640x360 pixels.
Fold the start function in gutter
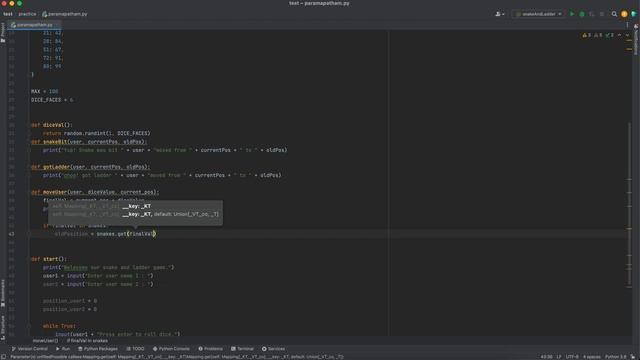pyautogui.click(x=29, y=259)
